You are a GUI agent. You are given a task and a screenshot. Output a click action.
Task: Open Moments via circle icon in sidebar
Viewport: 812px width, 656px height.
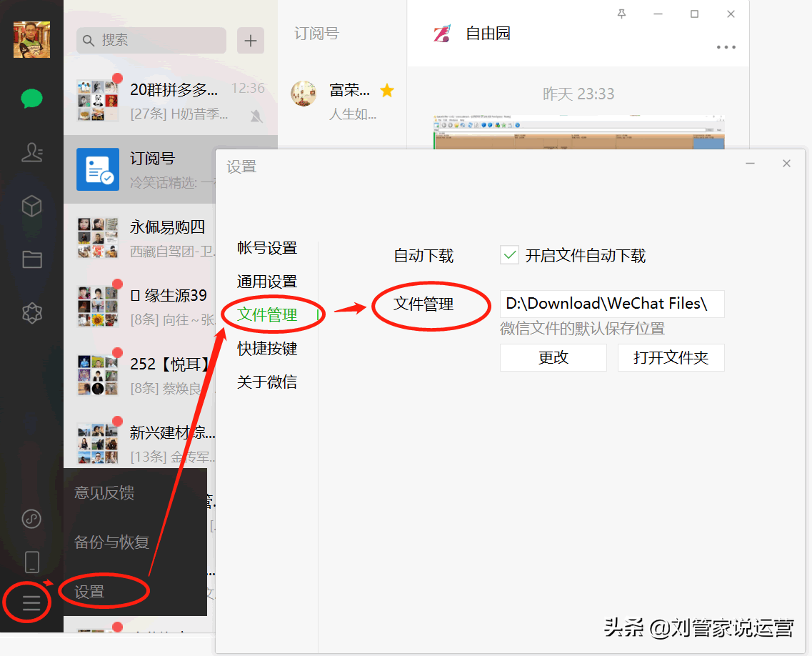click(x=31, y=520)
